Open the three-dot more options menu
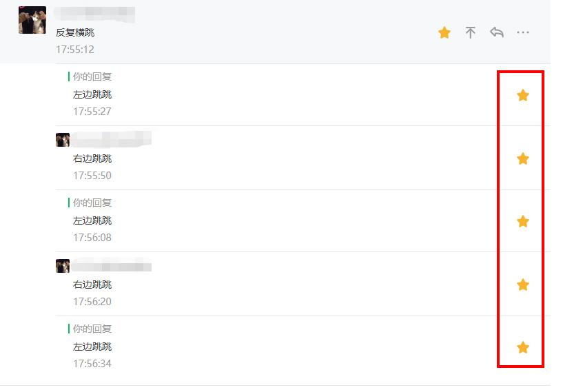563x392 pixels. click(523, 32)
